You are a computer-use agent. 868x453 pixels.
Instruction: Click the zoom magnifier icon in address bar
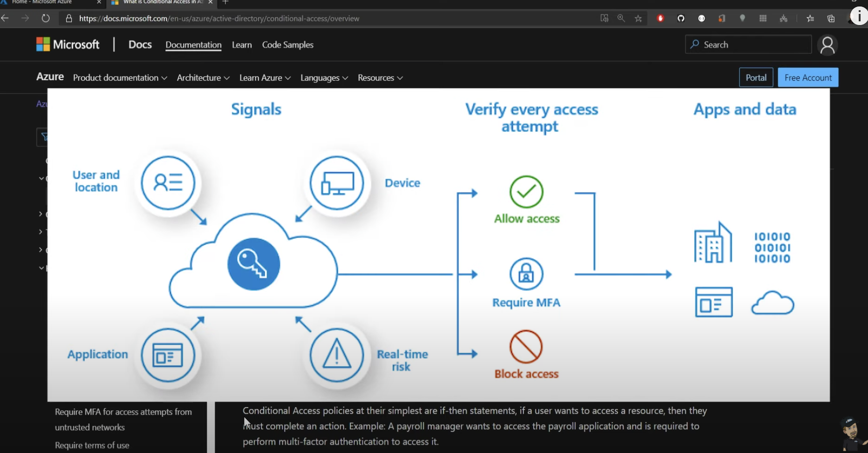pos(621,19)
